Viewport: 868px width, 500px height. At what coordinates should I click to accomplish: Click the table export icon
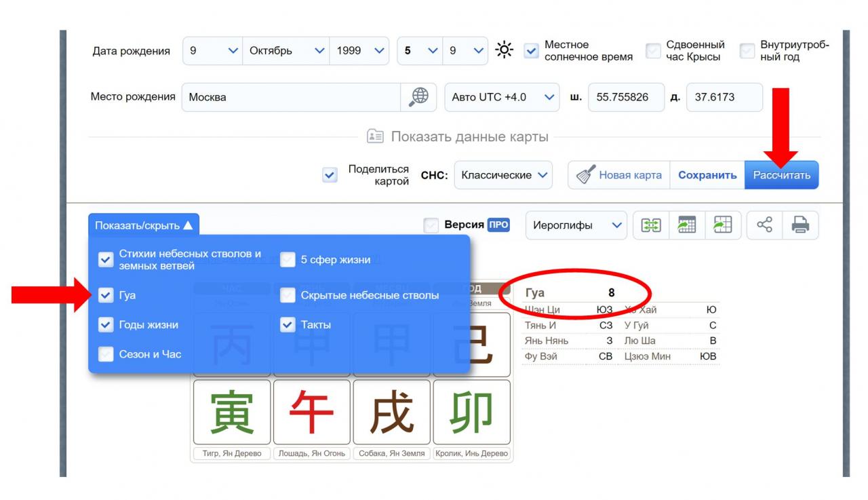[723, 225]
